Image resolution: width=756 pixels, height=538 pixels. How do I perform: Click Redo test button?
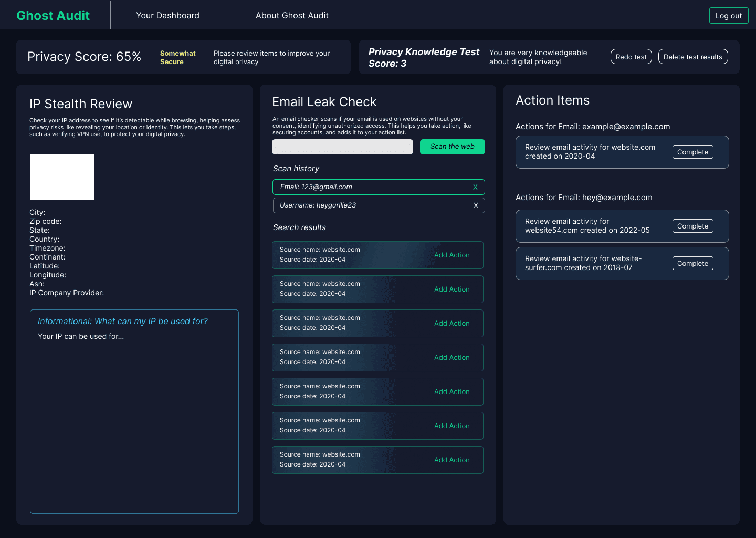[631, 57]
